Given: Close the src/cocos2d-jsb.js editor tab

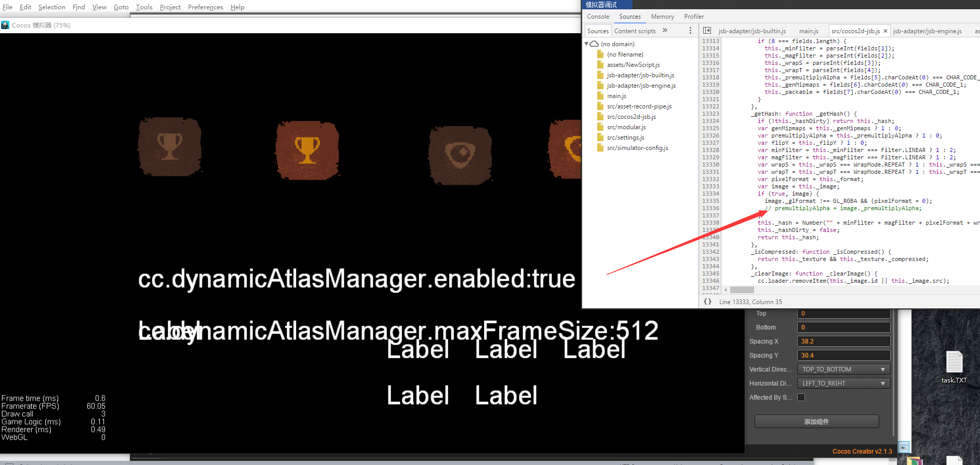Looking at the screenshot, I should (885, 31).
